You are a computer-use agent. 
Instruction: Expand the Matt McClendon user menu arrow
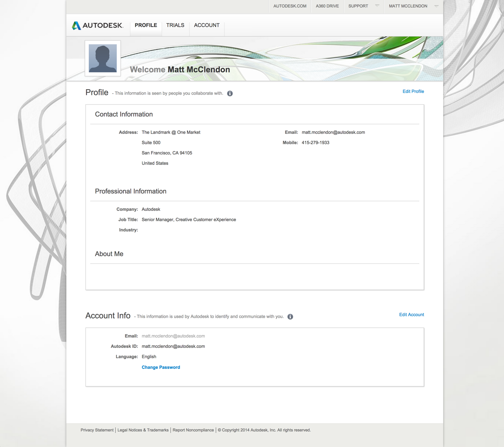click(436, 6)
